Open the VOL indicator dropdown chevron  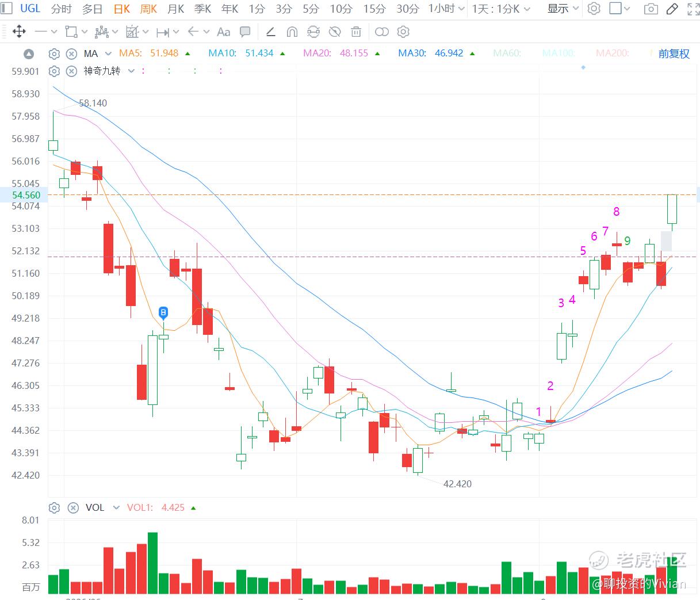point(116,507)
